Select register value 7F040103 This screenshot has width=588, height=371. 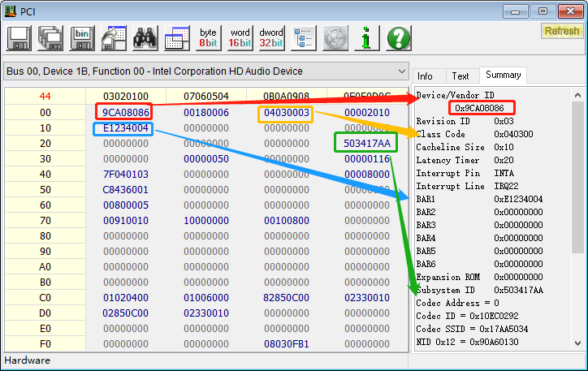coord(126,175)
